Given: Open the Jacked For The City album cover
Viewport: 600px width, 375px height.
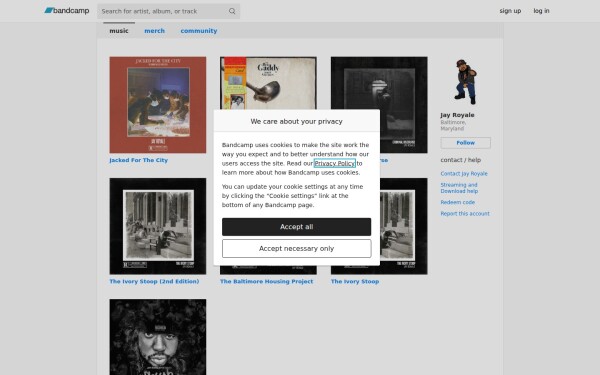Looking at the screenshot, I should click(x=158, y=105).
